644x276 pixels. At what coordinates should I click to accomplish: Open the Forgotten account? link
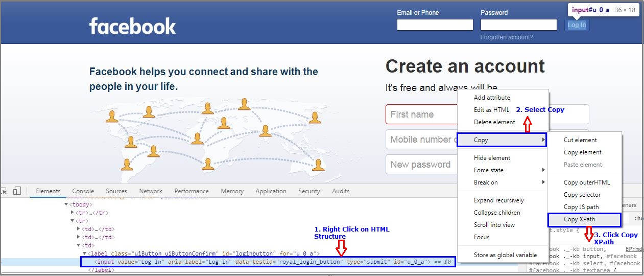point(507,37)
